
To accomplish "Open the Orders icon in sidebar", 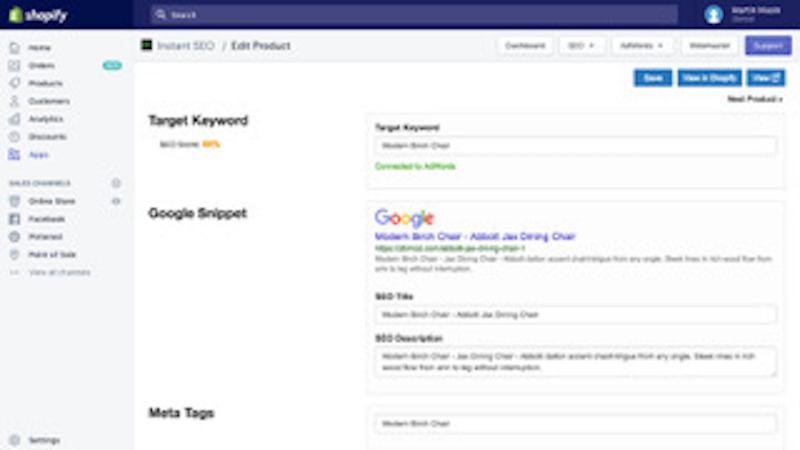I will click(14, 65).
